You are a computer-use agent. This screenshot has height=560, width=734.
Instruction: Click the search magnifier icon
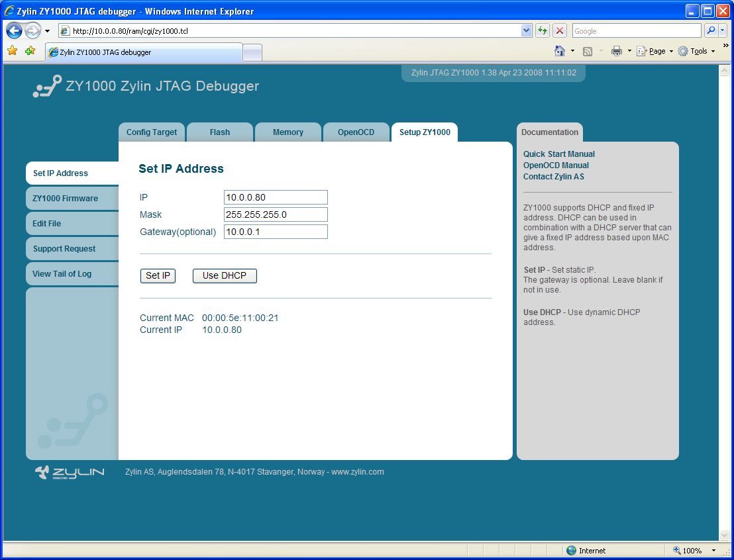pos(711,30)
